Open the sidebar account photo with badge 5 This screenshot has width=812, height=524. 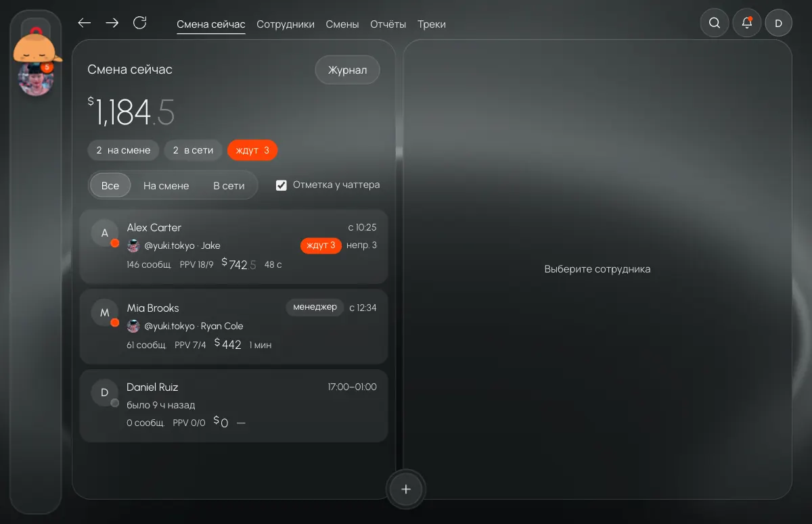coord(36,78)
